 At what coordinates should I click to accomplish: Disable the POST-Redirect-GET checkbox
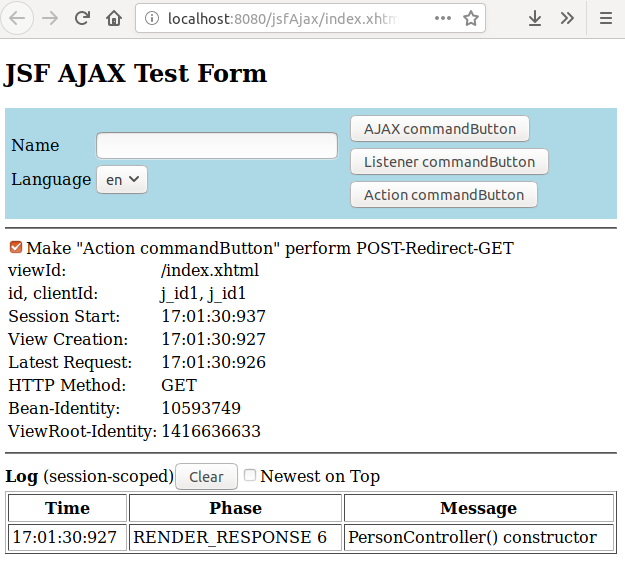15,247
